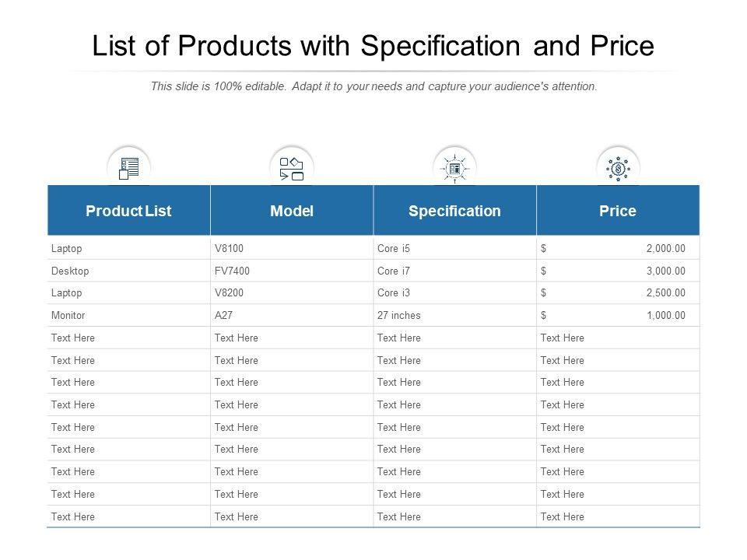747x560 pixels.
Task: Click the dollar coin price icon
Action: tap(618, 168)
